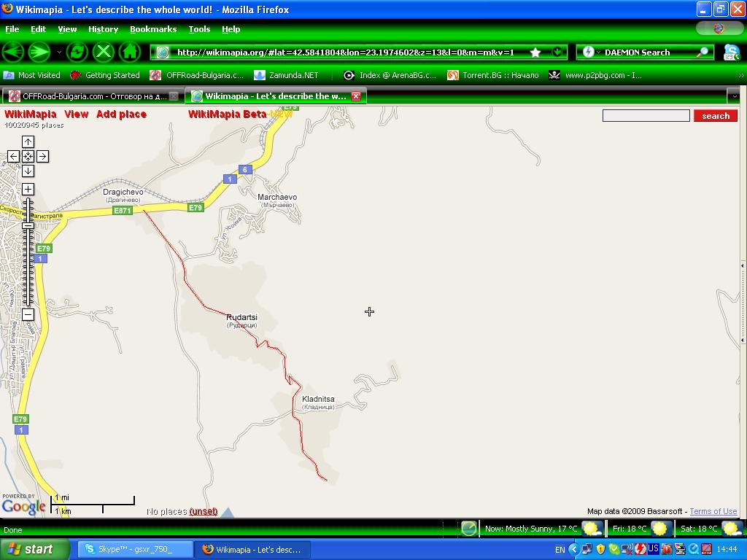Open the Firefox home page
Screen dimensions: 747x560
point(130,52)
